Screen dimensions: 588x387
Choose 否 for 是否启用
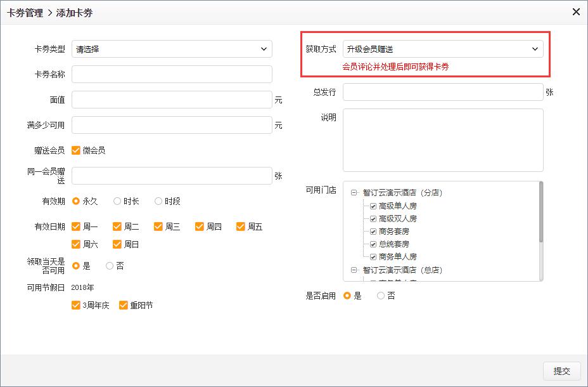381,296
